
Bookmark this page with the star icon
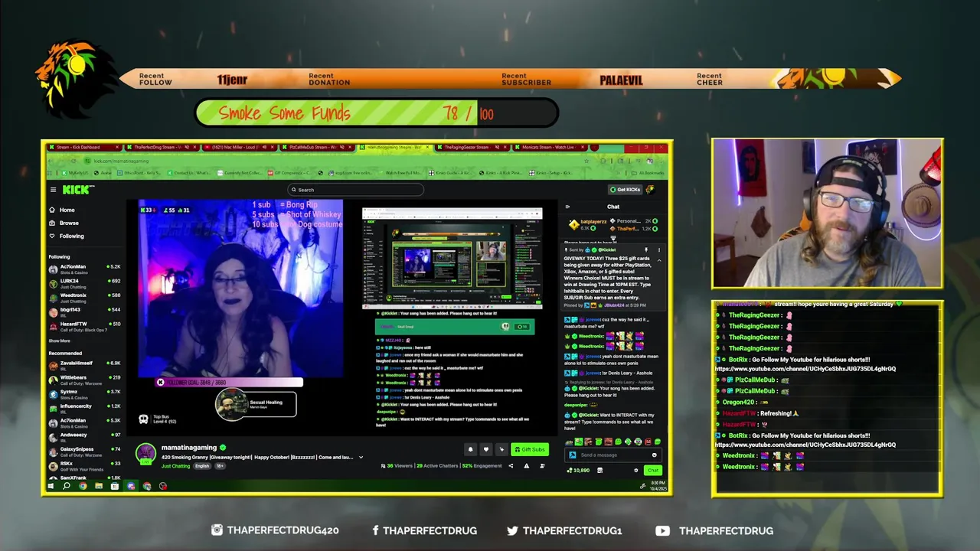(x=586, y=161)
